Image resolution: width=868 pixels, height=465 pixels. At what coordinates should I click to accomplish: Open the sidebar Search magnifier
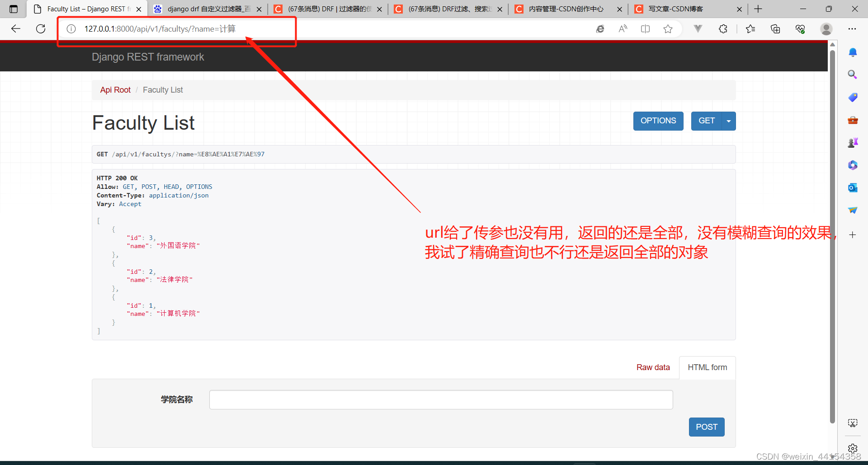(x=853, y=75)
